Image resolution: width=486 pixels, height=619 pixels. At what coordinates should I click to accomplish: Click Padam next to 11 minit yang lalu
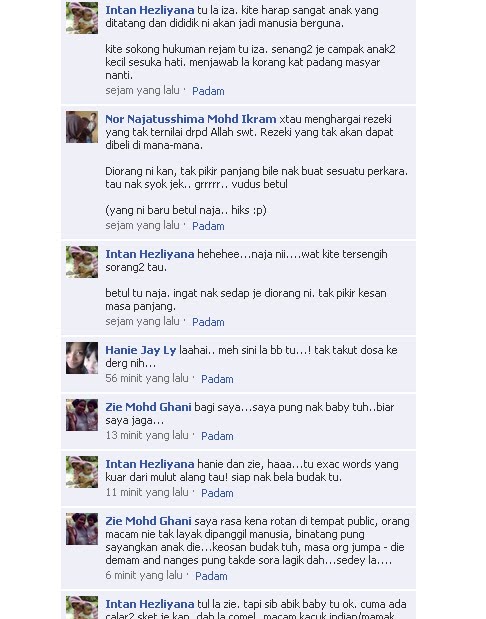pyautogui.click(x=217, y=493)
